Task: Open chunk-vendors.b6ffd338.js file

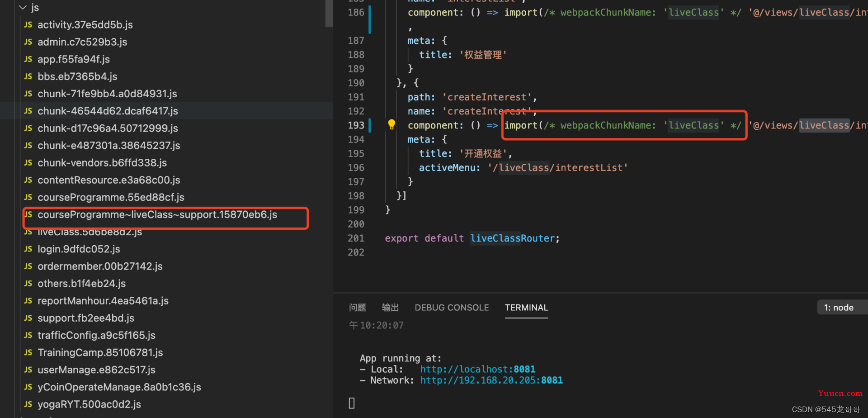Action: click(102, 163)
